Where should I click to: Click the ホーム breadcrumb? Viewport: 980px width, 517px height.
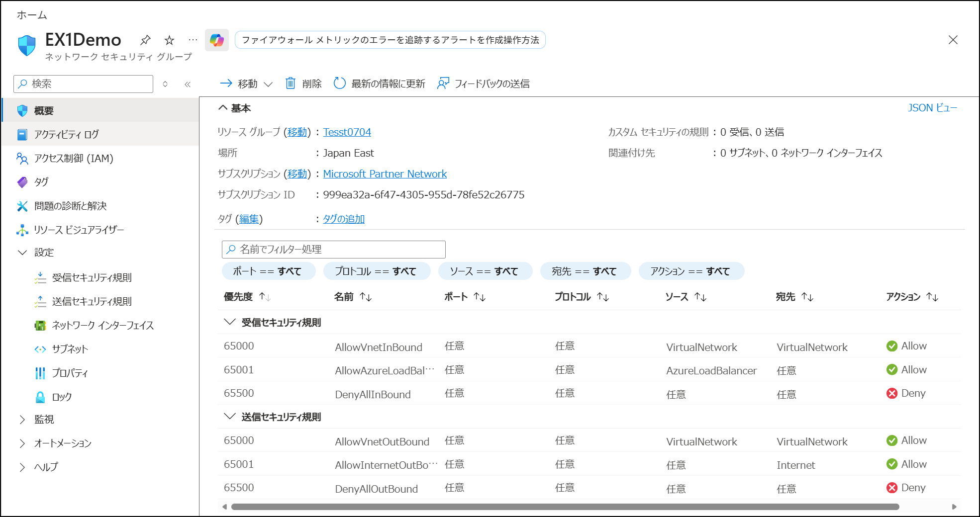click(32, 15)
